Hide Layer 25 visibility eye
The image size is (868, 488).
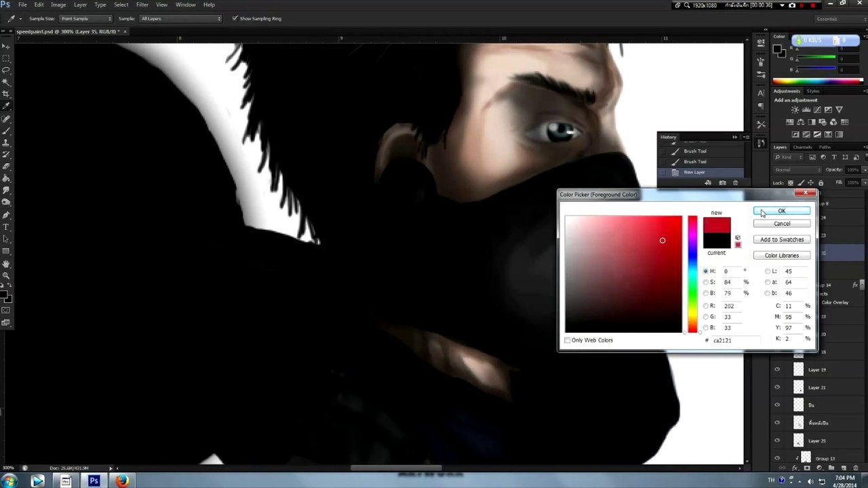777,441
